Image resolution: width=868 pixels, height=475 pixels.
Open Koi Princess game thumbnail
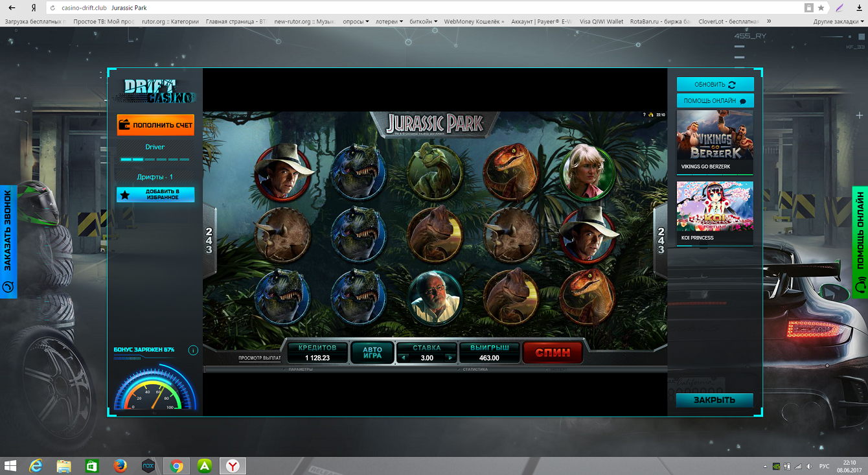click(x=715, y=213)
